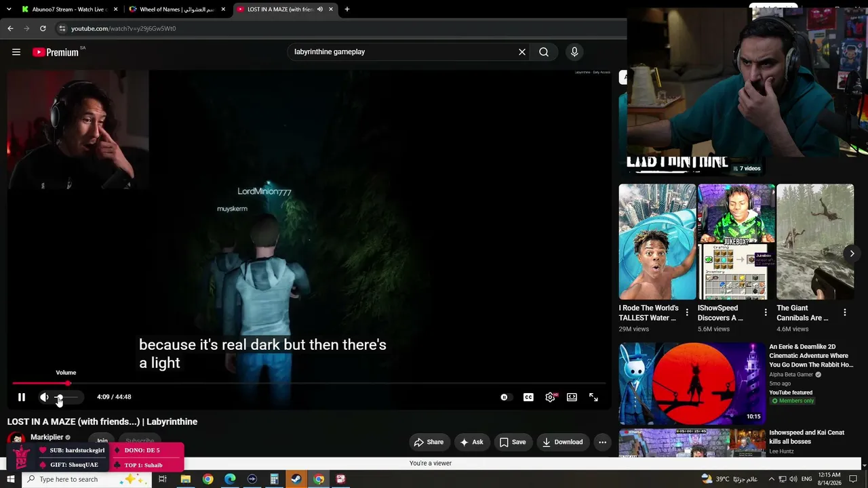
Task: Open the 'I Rode The World's TALLEST Water' thumbnail
Action: tap(657, 241)
